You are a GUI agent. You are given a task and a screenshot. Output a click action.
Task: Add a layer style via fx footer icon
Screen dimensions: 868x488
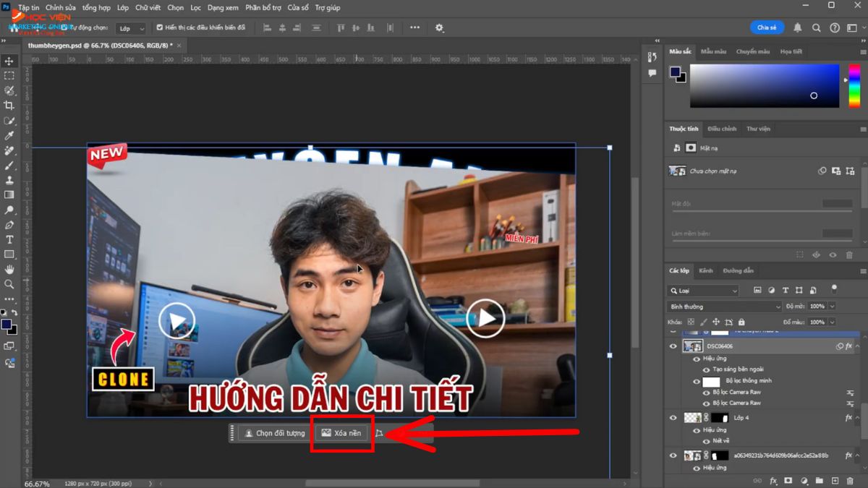pos(773,480)
